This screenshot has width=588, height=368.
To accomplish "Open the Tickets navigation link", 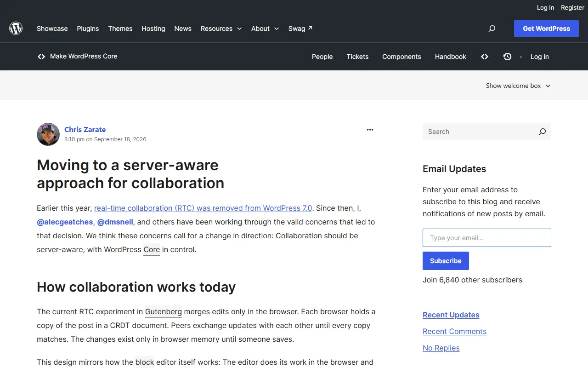I will [357, 57].
